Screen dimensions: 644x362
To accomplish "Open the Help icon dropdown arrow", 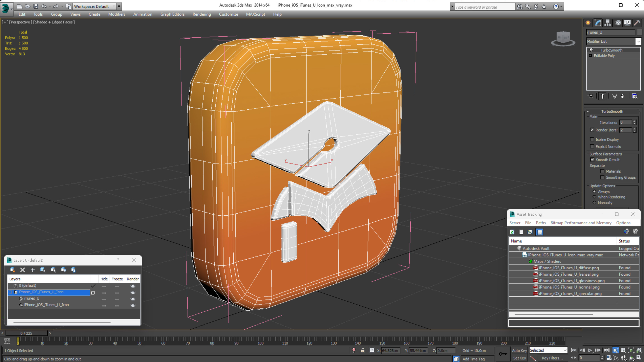I will click(562, 7).
